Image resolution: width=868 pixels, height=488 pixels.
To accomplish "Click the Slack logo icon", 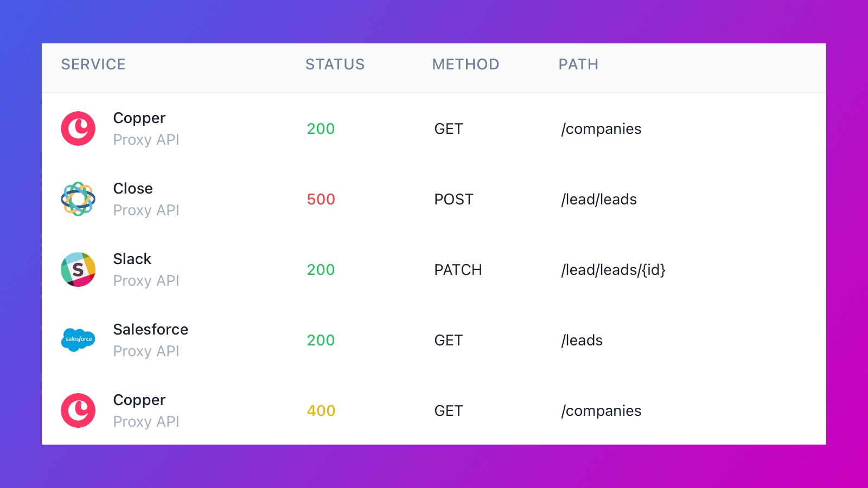I will point(78,269).
